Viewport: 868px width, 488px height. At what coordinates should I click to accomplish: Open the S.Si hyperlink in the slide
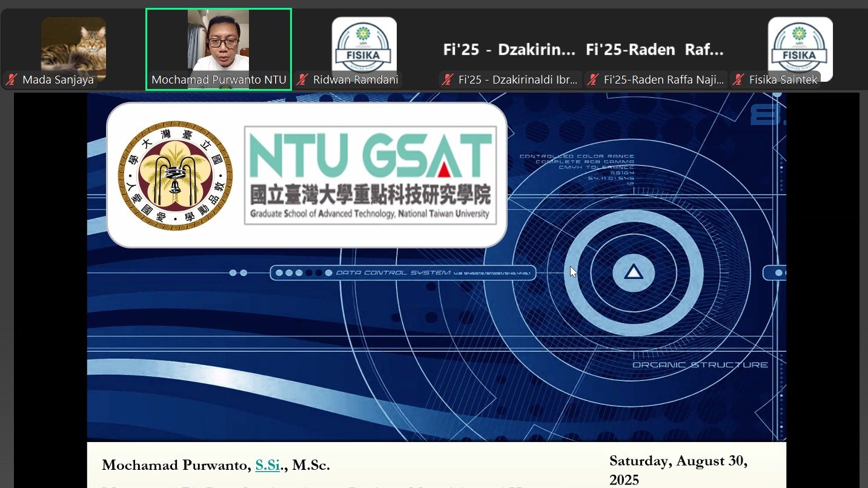tap(267, 465)
